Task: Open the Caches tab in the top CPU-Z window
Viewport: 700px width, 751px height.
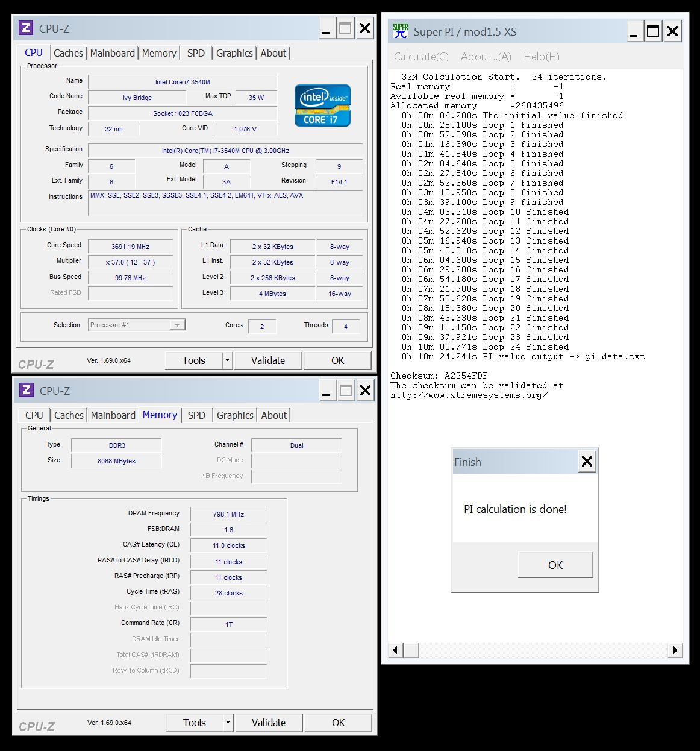Action: tap(68, 53)
